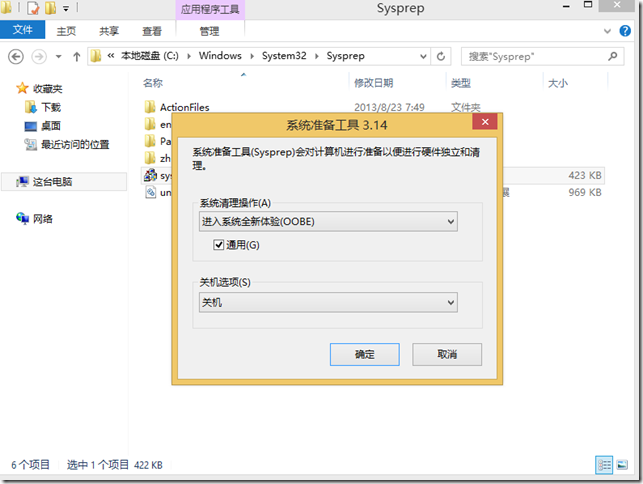643x484 pixels.
Task: Click the breadcrumb folder icon in address bar
Action: coord(96,56)
